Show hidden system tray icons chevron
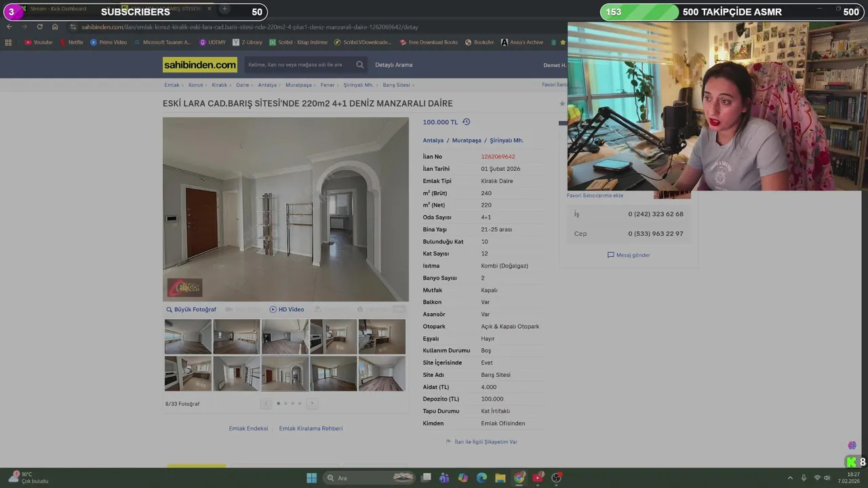 (790, 478)
